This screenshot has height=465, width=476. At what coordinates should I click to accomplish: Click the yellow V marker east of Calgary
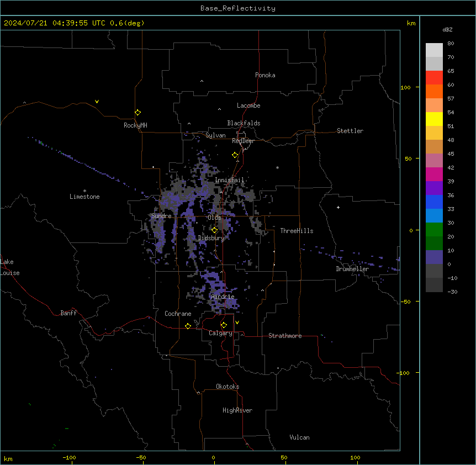[237, 323]
